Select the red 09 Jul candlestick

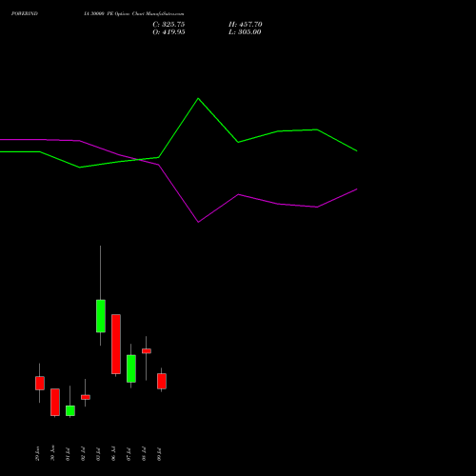(x=162, y=381)
